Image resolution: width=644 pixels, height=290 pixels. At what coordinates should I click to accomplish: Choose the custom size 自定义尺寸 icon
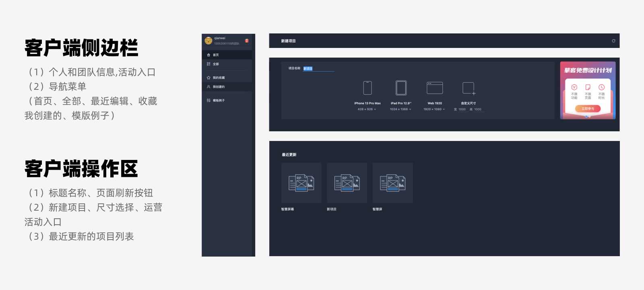[469, 88]
